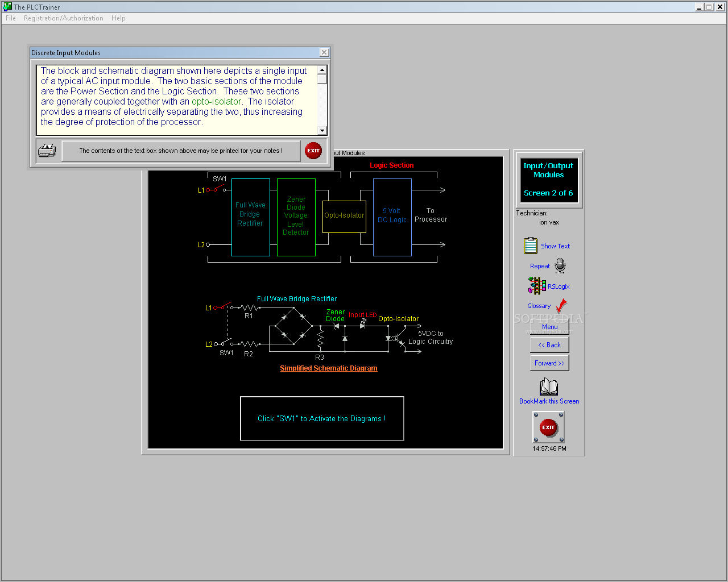
Task: Click the 5VDC to Logic Circuitry label
Action: click(431, 338)
